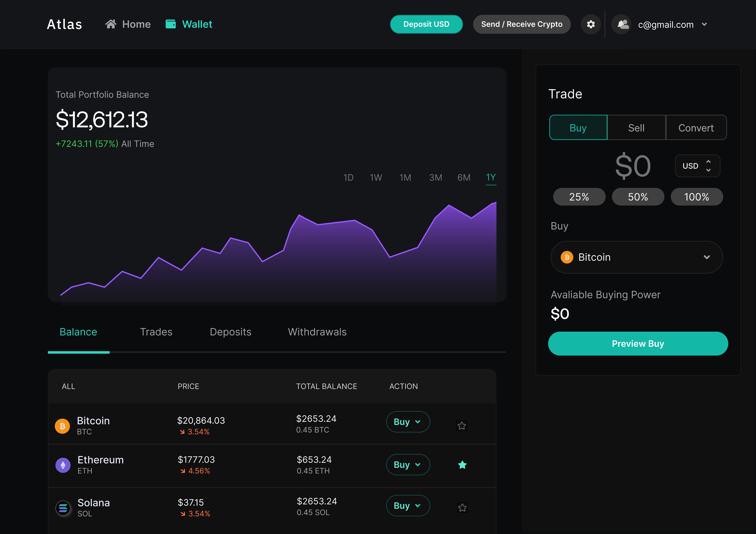Click the Solana icon in the asset table
The width and height of the screenshot is (756, 534).
pos(63,508)
